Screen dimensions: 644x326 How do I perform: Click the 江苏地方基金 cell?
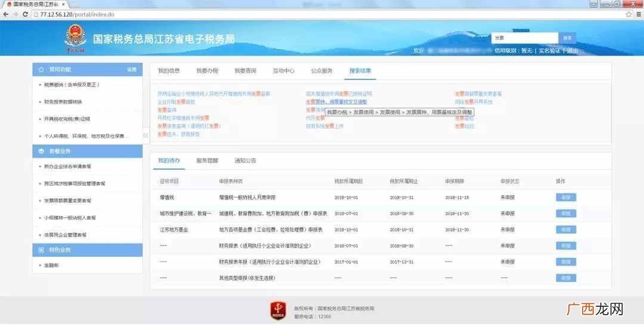point(174,230)
